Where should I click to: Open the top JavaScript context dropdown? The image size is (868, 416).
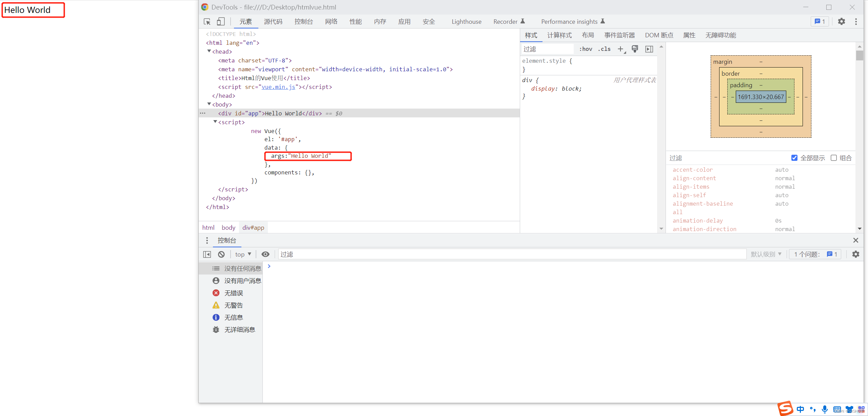243,254
